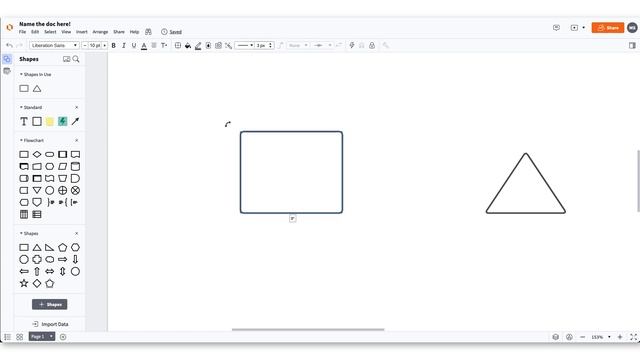The height and width of the screenshot is (360, 640).
Task: Open the comments icon in header
Action: [556, 28]
